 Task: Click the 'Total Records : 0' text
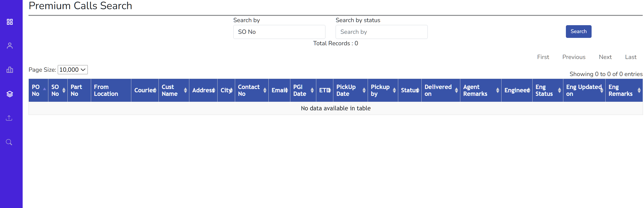pyautogui.click(x=335, y=43)
